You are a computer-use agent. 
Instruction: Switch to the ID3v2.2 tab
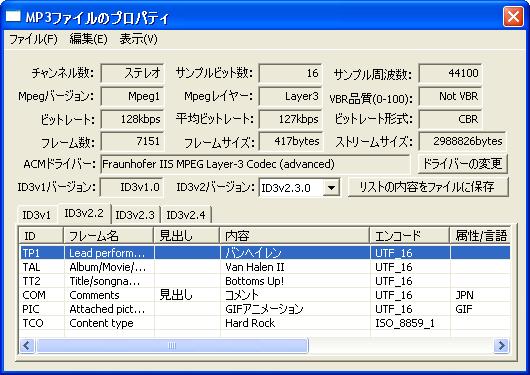pos(84,213)
